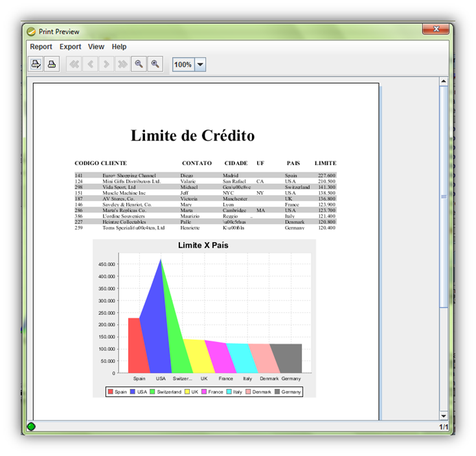The image size is (476, 456).
Task: Click the red Spain legend swatch
Action: pyautogui.click(x=111, y=392)
